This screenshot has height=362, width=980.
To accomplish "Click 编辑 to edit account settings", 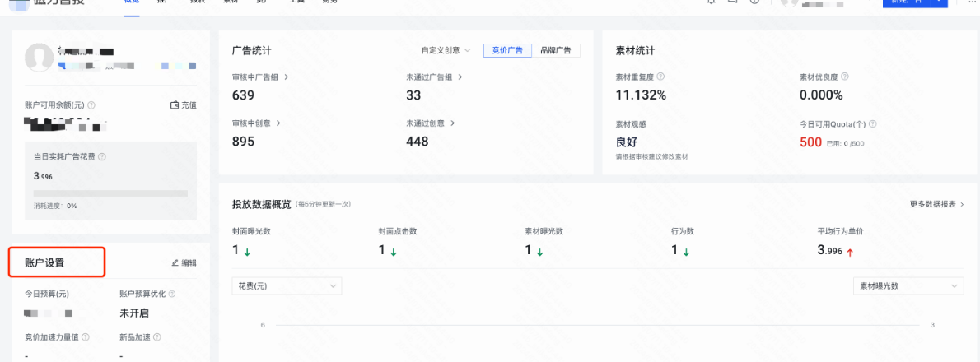I will [184, 263].
